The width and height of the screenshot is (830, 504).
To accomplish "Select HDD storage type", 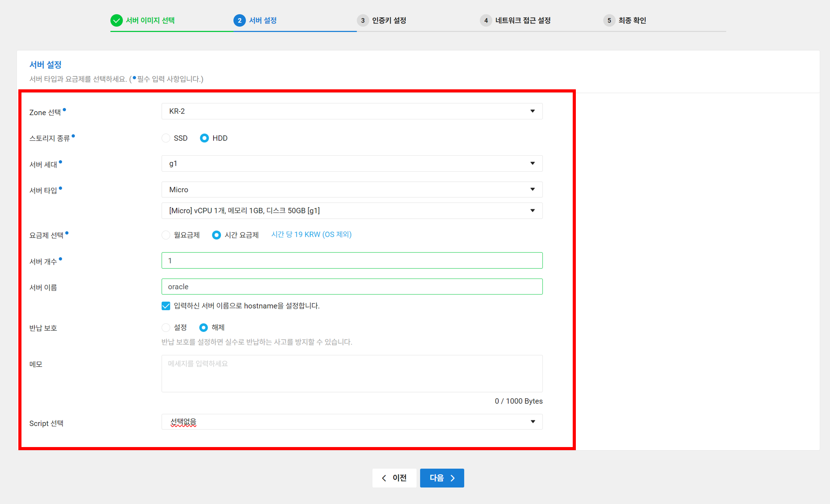I will coord(204,138).
